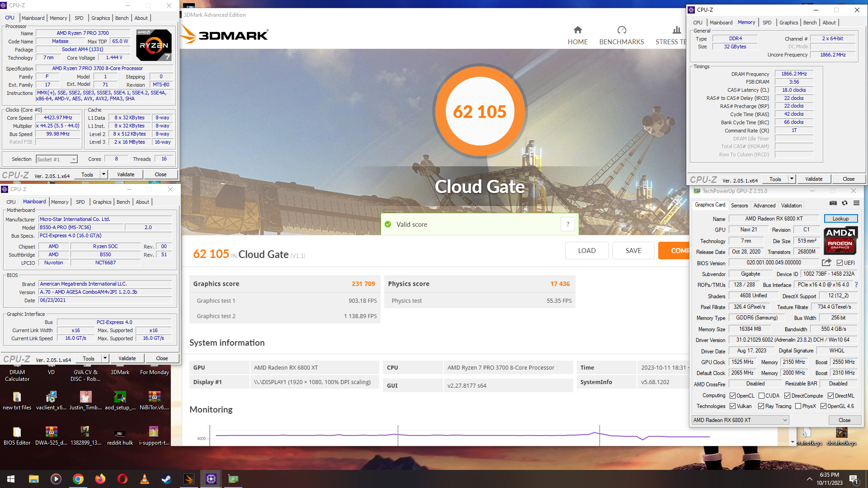
Task: Select SPD tab in Memory CPU-Z window
Action: point(767,23)
